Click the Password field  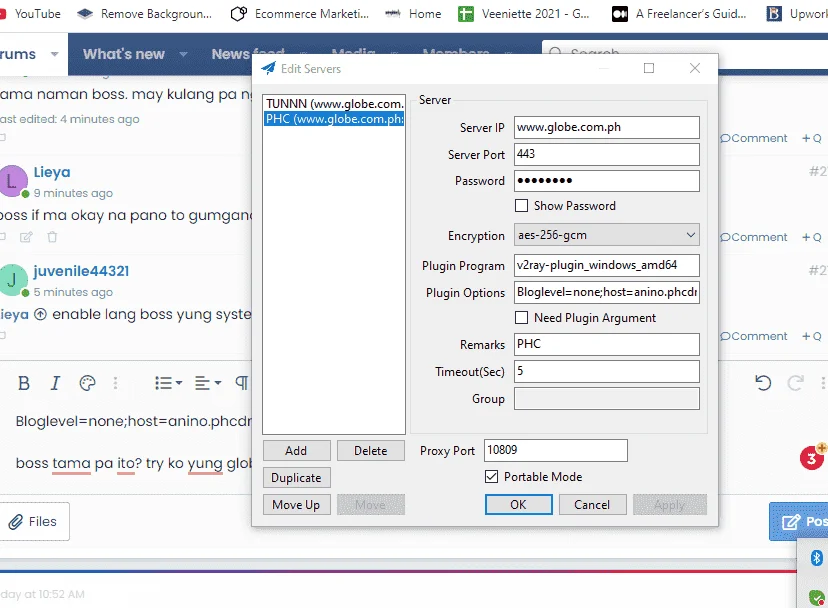(x=607, y=181)
